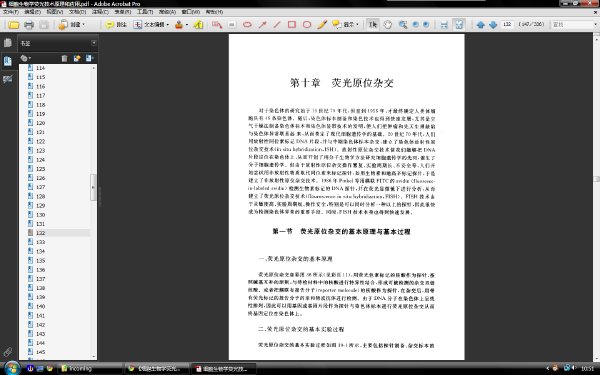Open the bookmarks panel options gear menu
This screenshot has height=375, width=600.
(26, 58)
